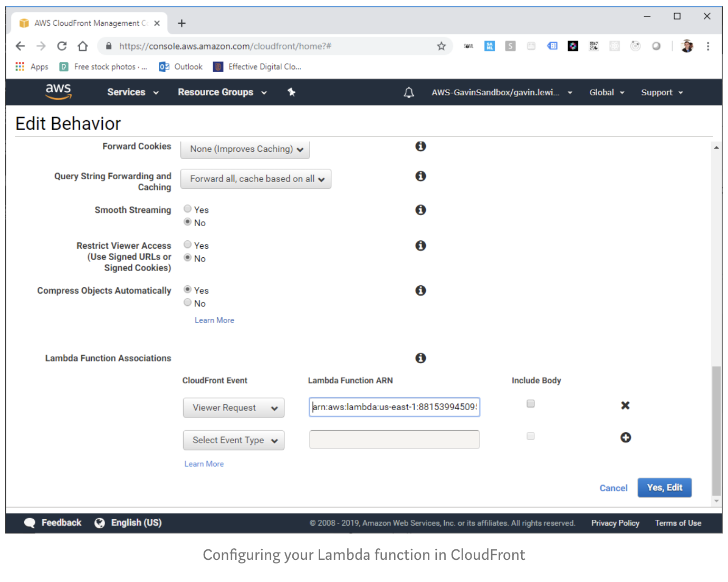Click the Lambda Function ARN field

tap(395, 407)
